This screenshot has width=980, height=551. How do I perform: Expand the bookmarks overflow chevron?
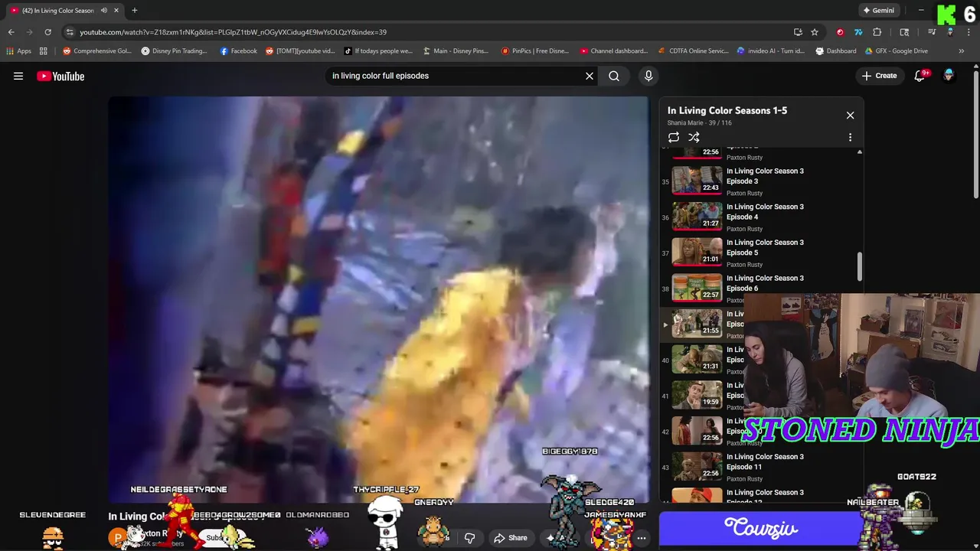click(962, 51)
